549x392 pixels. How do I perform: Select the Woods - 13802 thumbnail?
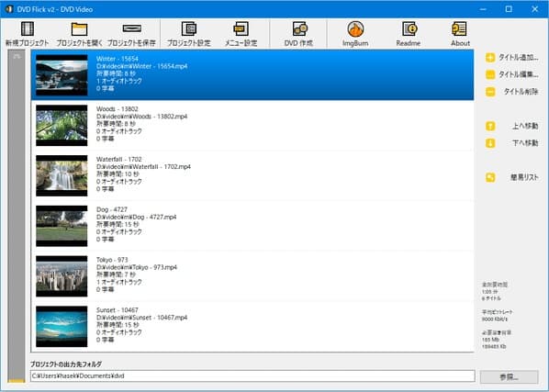coord(62,125)
